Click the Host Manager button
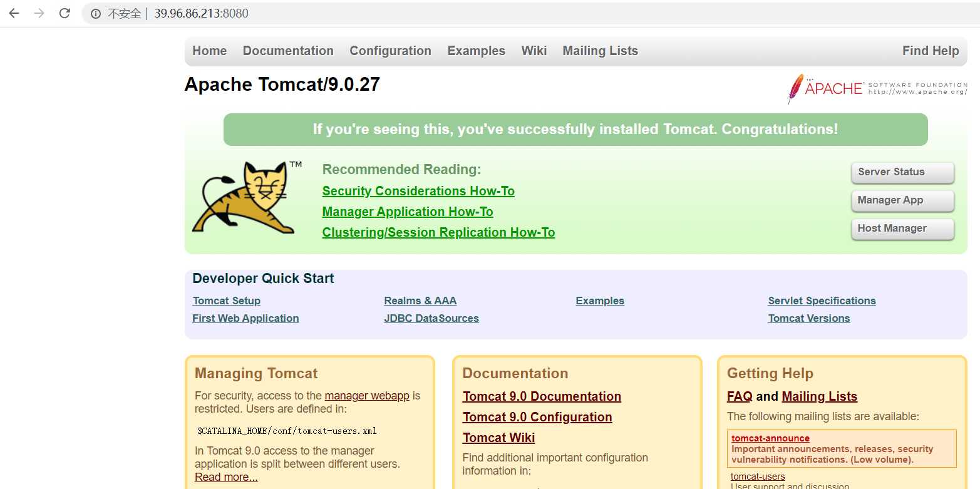This screenshot has width=980, height=489. point(902,229)
